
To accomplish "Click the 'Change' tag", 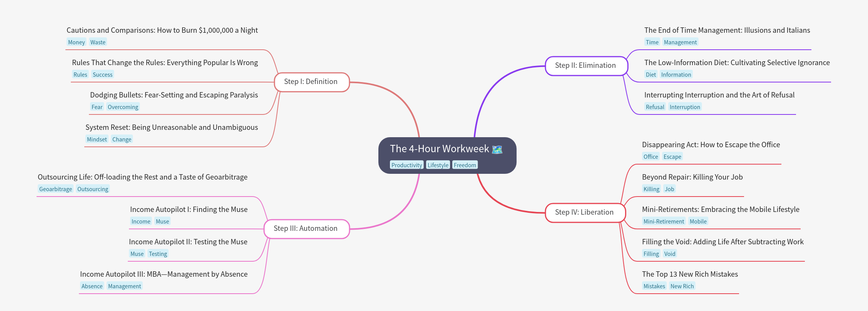I will pyautogui.click(x=122, y=139).
